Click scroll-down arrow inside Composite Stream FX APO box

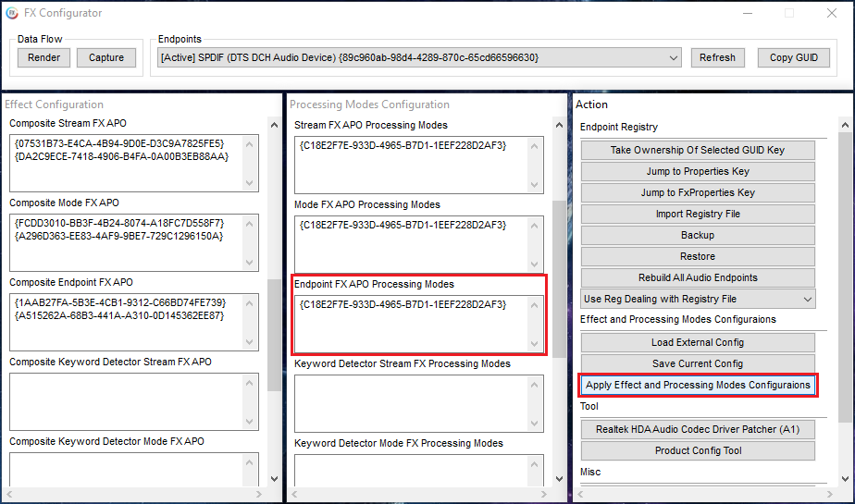[x=249, y=183]
